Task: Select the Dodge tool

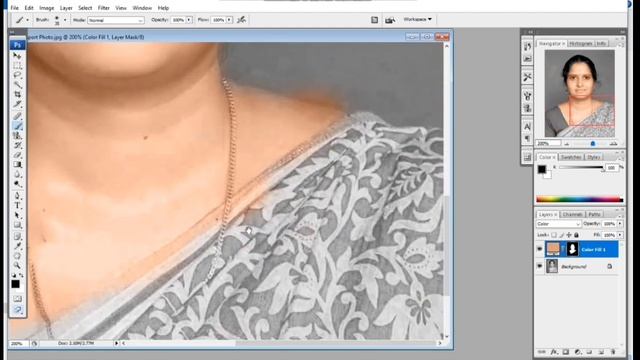Action: point(17,184)
